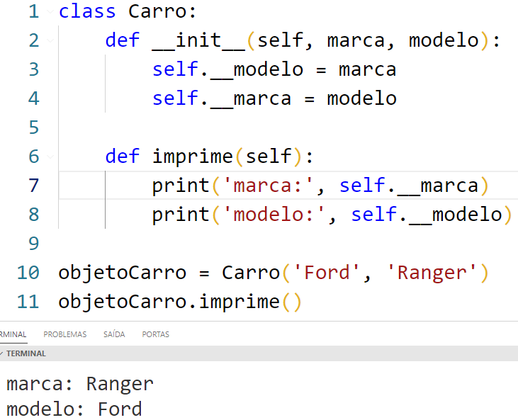Select the PORTAS tab
Image resolution: width=518 pixels, height=420 pixels.
[x=155, y=334]
